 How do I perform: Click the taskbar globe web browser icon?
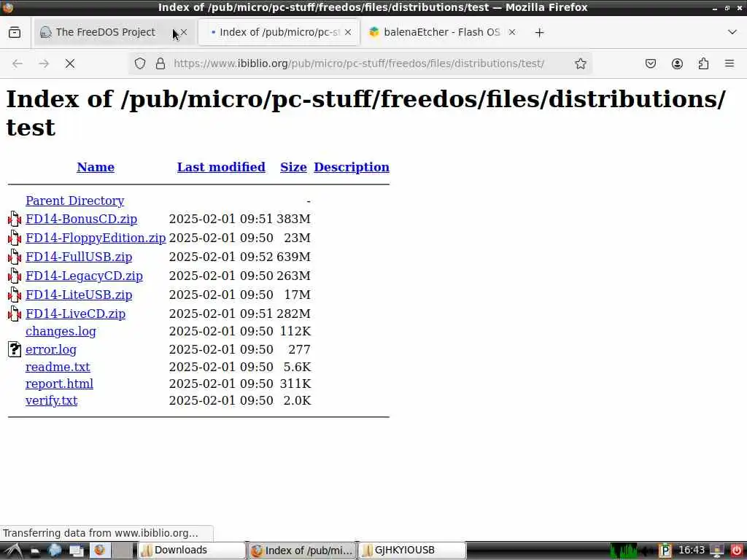click(x=55, y=551)
